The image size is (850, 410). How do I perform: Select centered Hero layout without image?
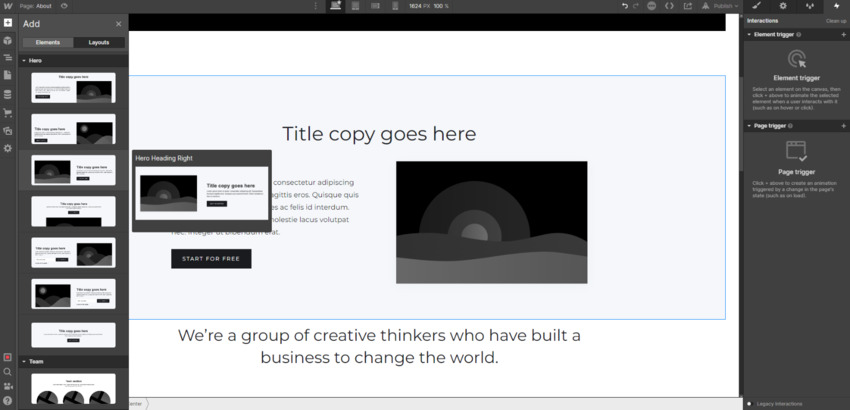(x=73, y=335)
